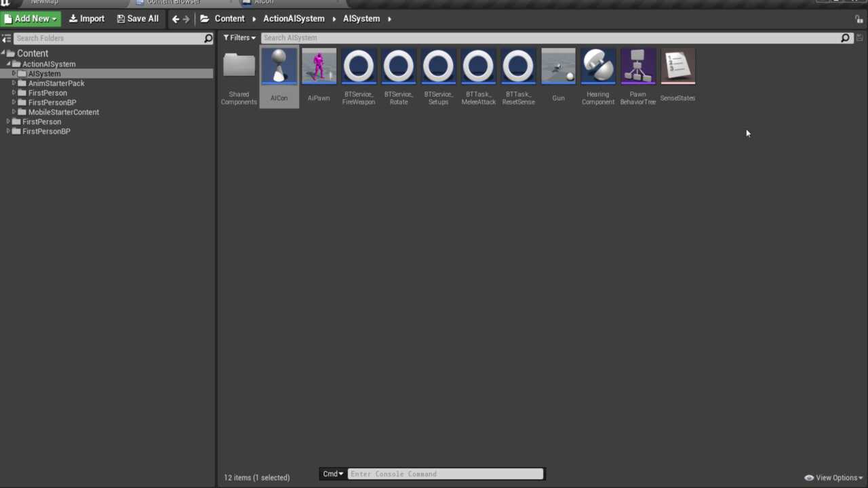The height and width of the screenshot is (488, 868).
Task: Toggle the sources panel icon
Action: click(6, 39)
